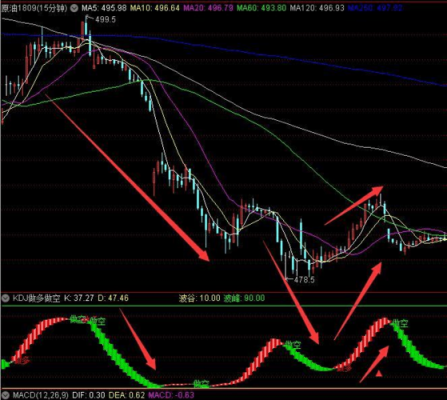This screenshot has height=400, width=447.
Task: Select the MA5 moving average label
Action: pyautogui.click(x=104, y=7)
